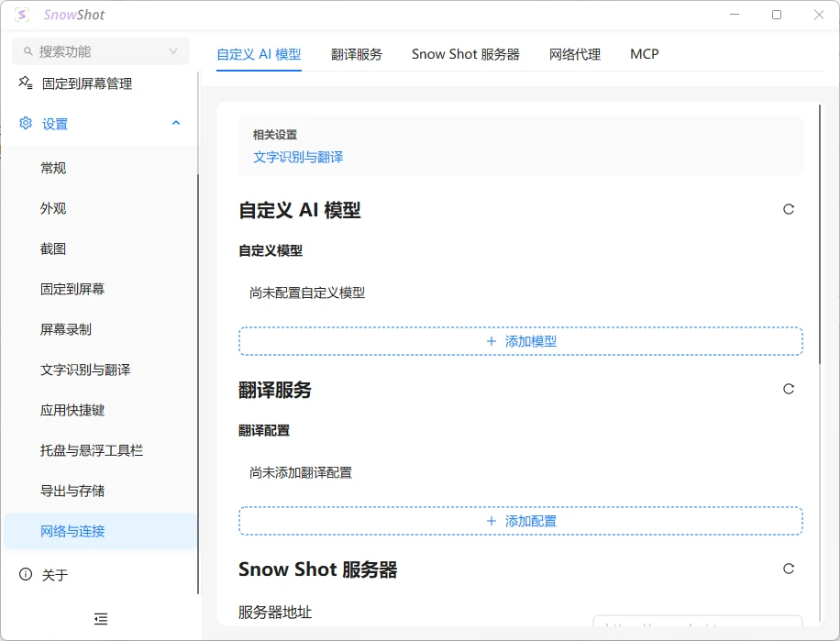Reset the 自定义 AI 模型 section
The width and height of the screenshot is (840, 641).
point(789,209)
